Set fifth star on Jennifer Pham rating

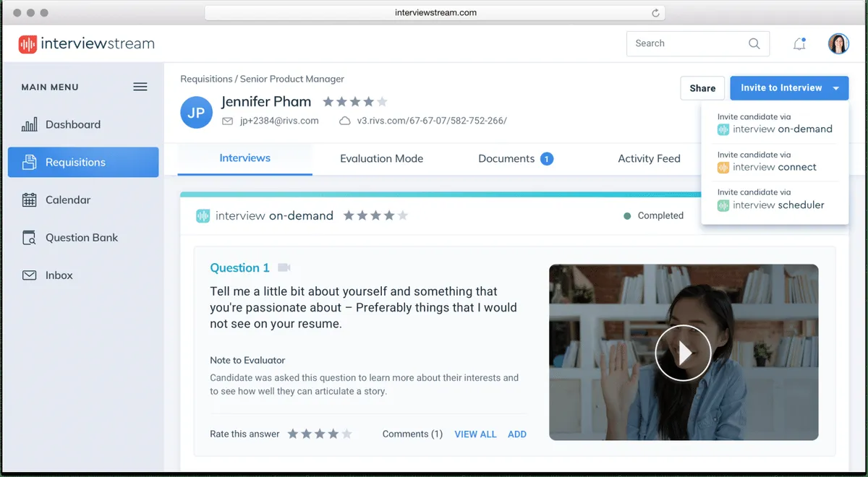coord(382,102)
